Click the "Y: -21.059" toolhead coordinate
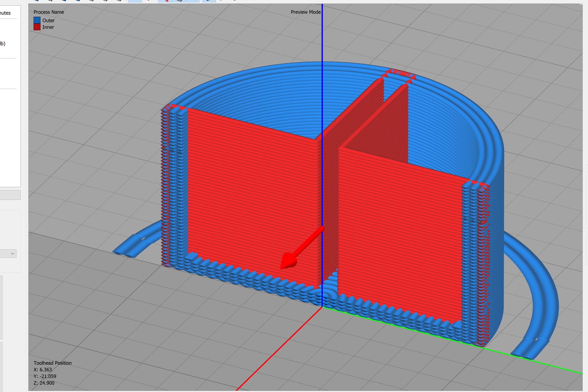The image size is (588, 392). [x=45, y=376]
